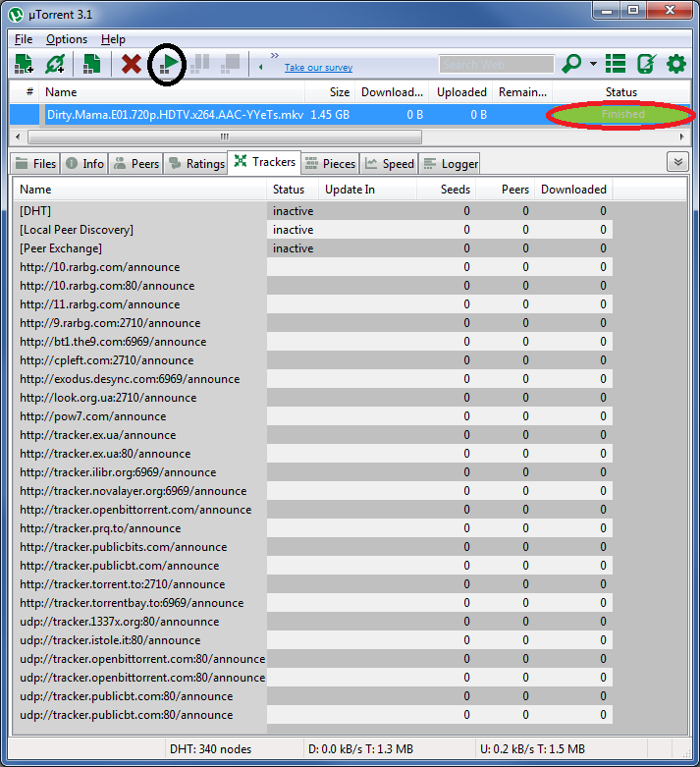Switch to the Info tab

[x=84, y=163]
